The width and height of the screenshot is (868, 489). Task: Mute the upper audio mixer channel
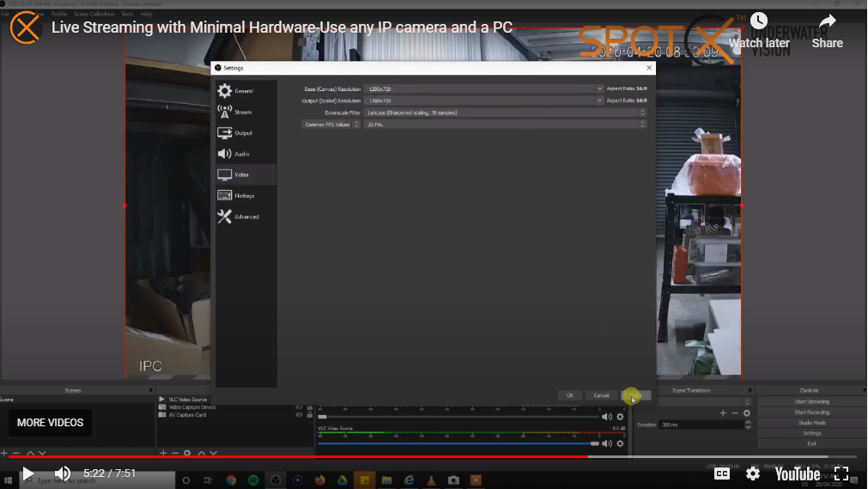(607, 417)
